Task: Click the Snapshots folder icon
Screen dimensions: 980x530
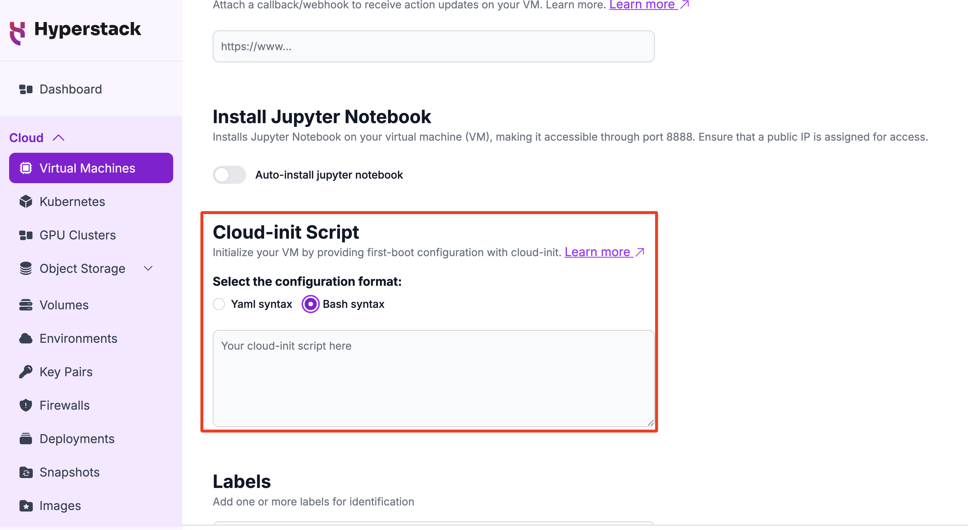Action: click(x=26, y=472)
